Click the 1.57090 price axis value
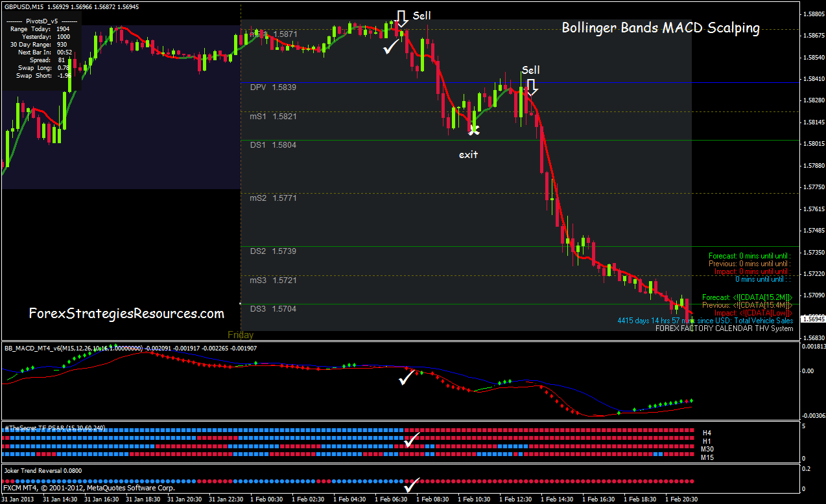Image resolution: width=826 pixels, height=504 pixels. click(813, 295)
